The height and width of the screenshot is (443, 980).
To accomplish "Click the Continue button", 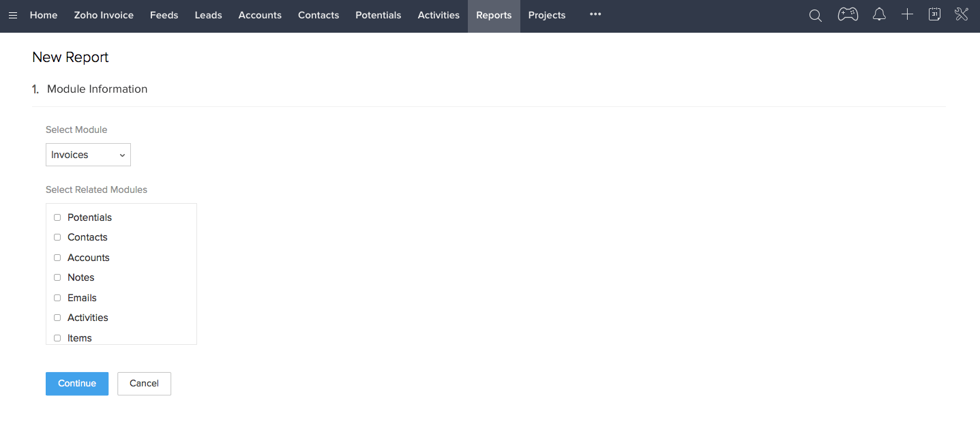I will pyautogui.click(x=76, y=384).
